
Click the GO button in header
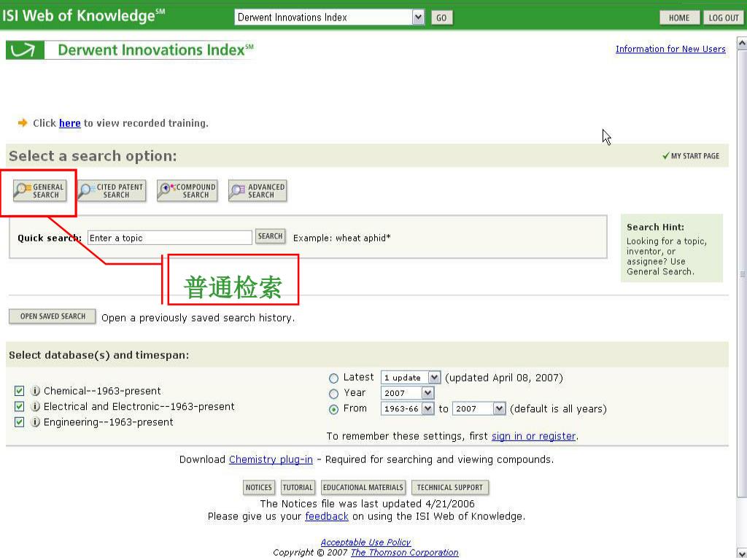441,18
